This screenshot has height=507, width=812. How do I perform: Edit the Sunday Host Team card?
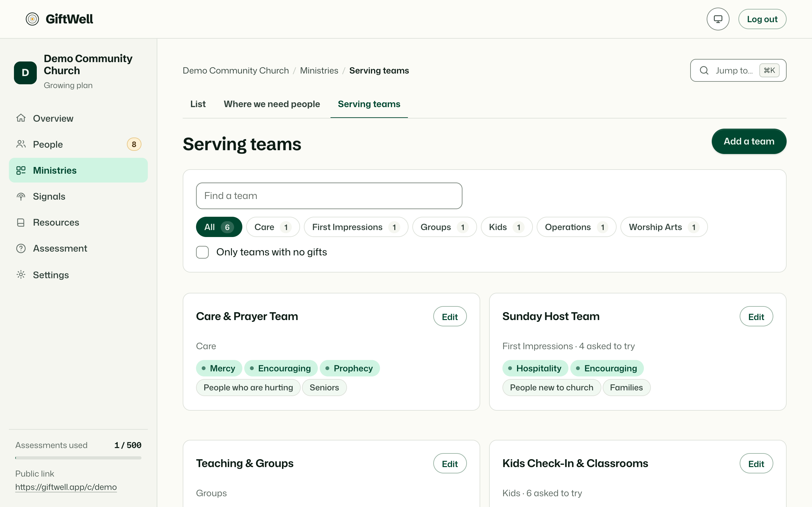pos(756,317)
